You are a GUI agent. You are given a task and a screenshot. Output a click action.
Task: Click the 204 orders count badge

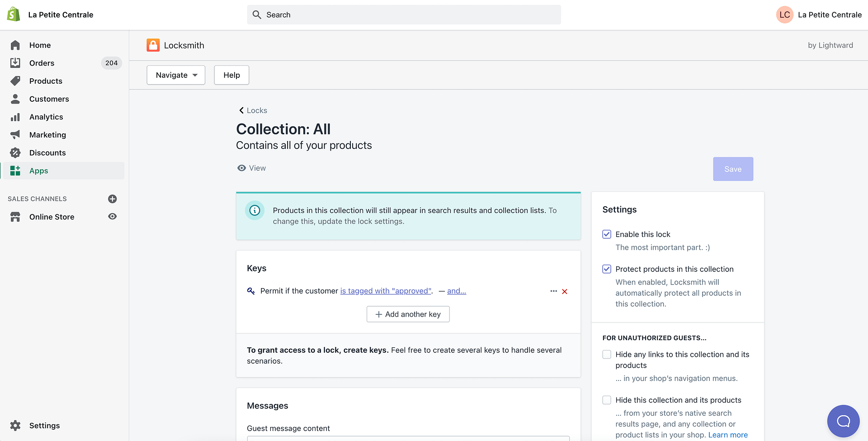[111, 63]
